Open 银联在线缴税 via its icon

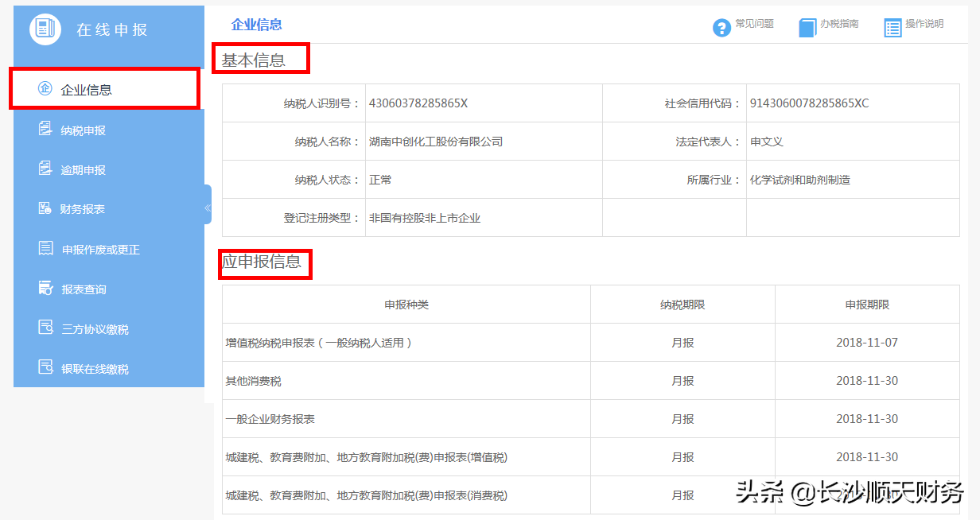[45, 367]
